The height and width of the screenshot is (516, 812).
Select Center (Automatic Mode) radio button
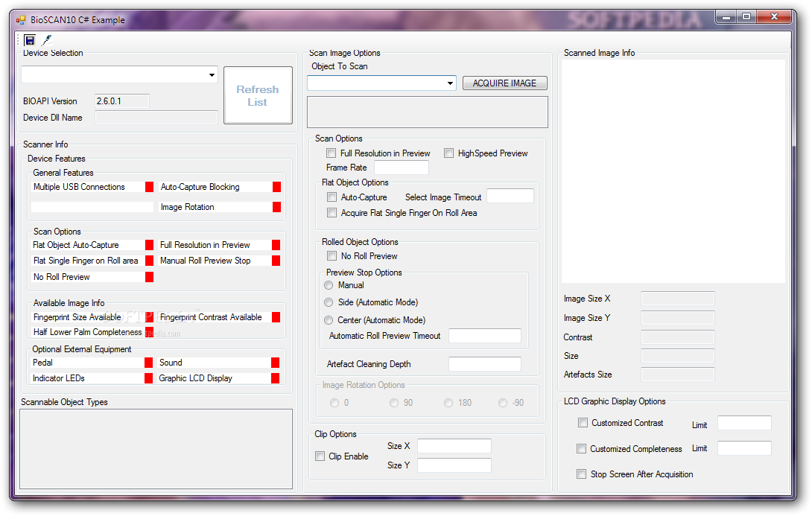pyautogui.click(x=329, y=320)
